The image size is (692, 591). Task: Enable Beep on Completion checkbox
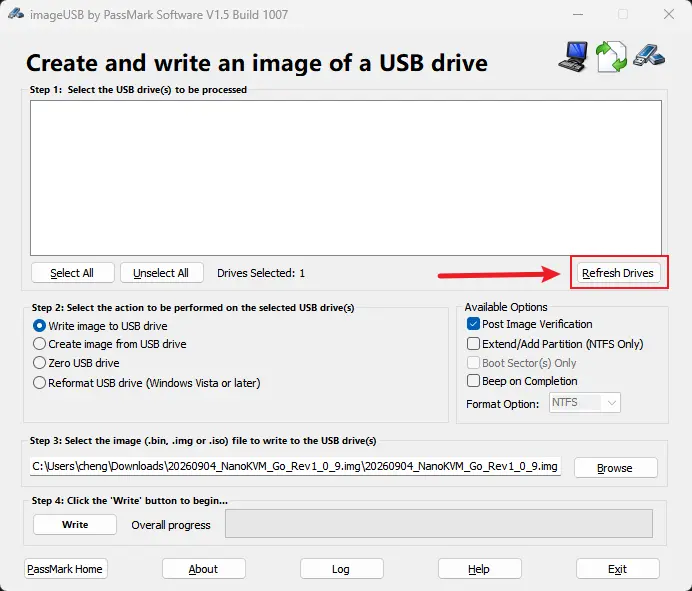tap(473, 380)
